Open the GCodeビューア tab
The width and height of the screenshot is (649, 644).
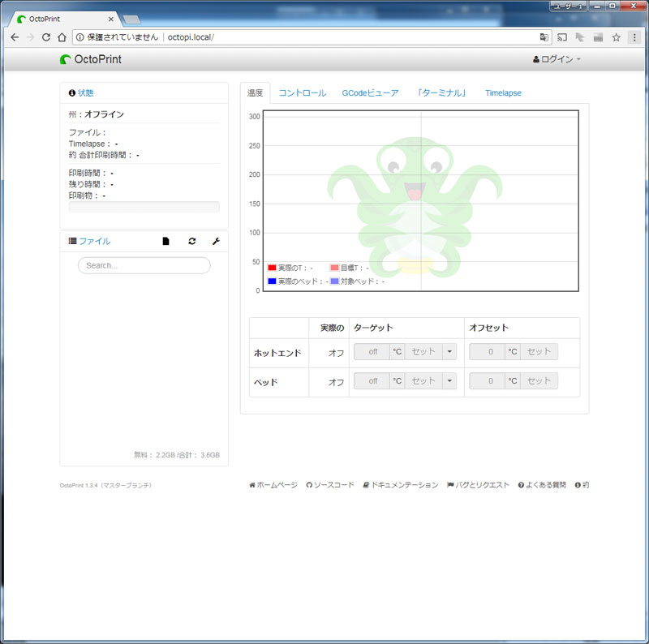pos(370,93)
